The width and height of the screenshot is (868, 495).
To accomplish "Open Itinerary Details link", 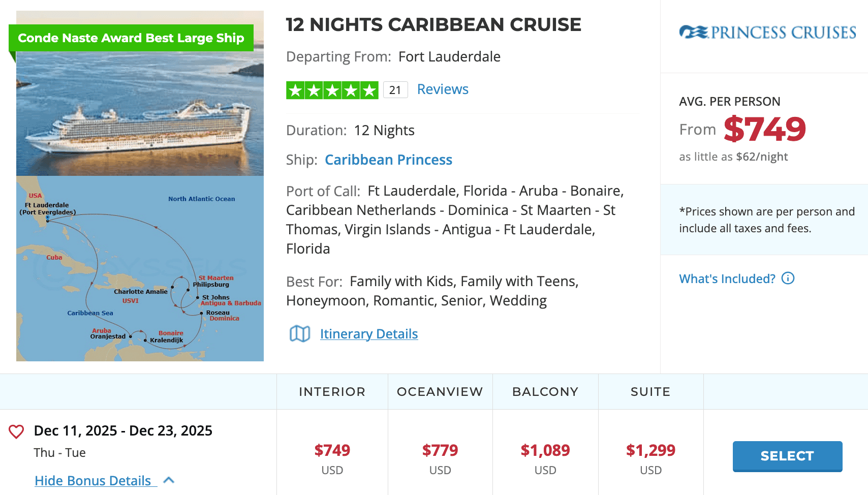I will pyautogui.click(x=369, y=334).
